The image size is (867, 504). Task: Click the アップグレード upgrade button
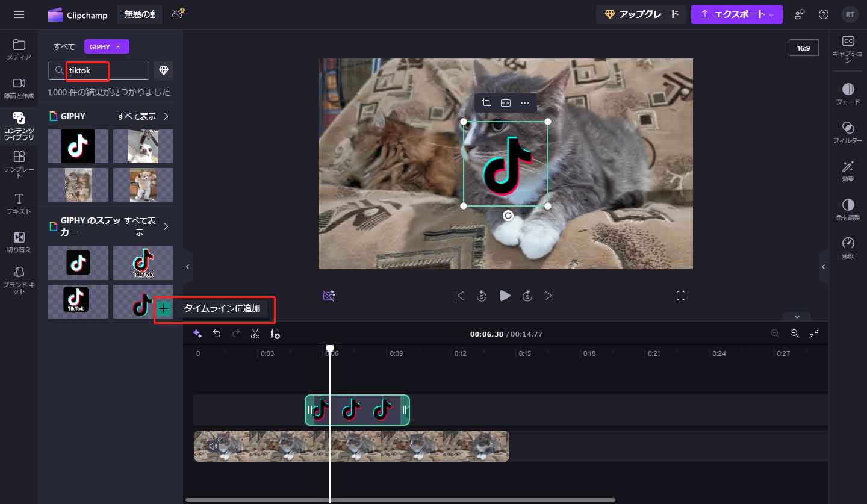(642, 14)
